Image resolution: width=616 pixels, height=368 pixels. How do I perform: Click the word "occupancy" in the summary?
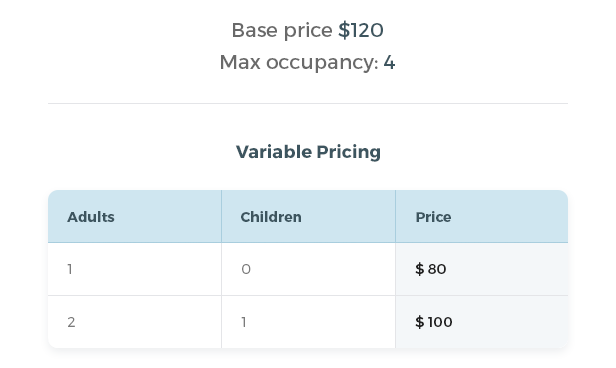pyautogui.click(x=320, y=64)
